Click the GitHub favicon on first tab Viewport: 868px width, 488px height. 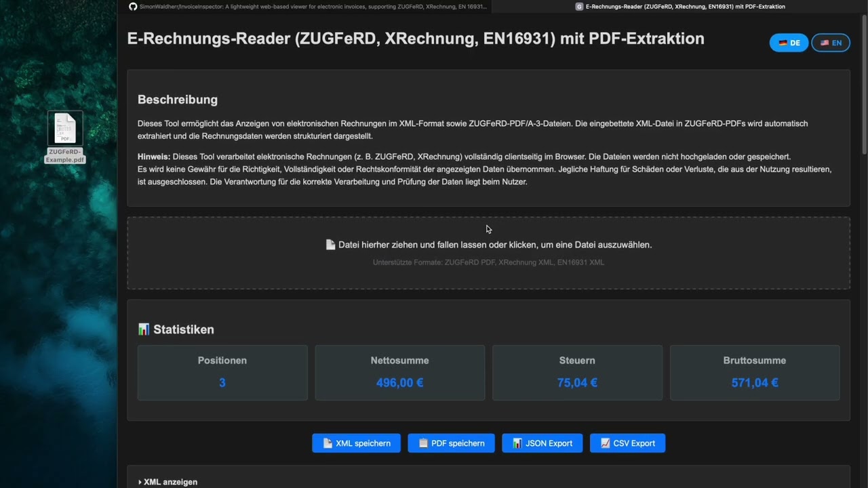(x=133, y=6)
